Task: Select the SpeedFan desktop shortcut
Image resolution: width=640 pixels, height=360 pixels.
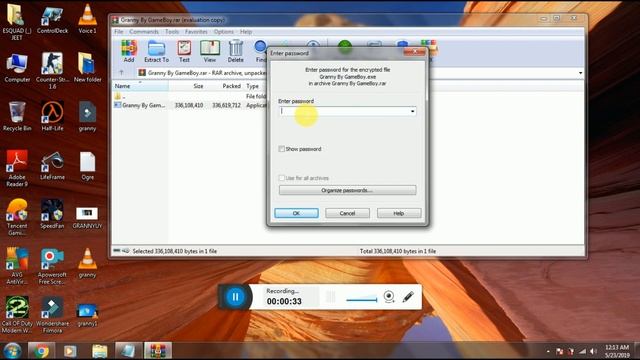Action: 52,214
